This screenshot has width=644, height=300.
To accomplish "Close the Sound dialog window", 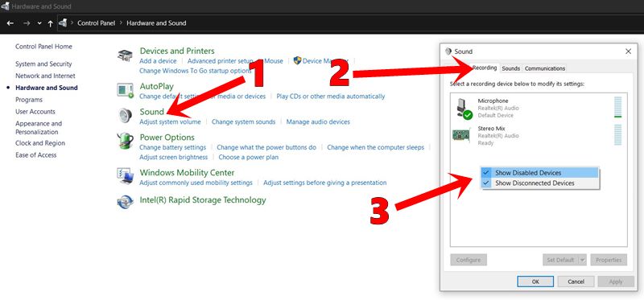I will (x=628, y=51).
